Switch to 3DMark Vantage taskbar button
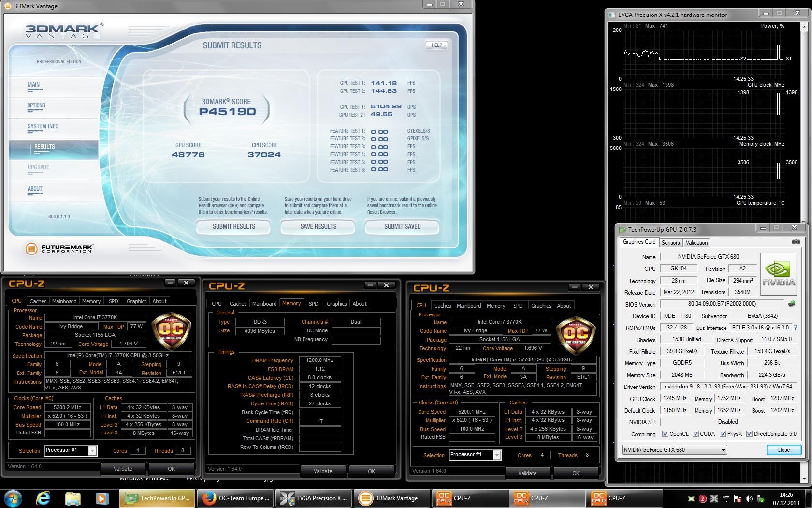This screenshot has height=508, width=812. tap(392, 498)
